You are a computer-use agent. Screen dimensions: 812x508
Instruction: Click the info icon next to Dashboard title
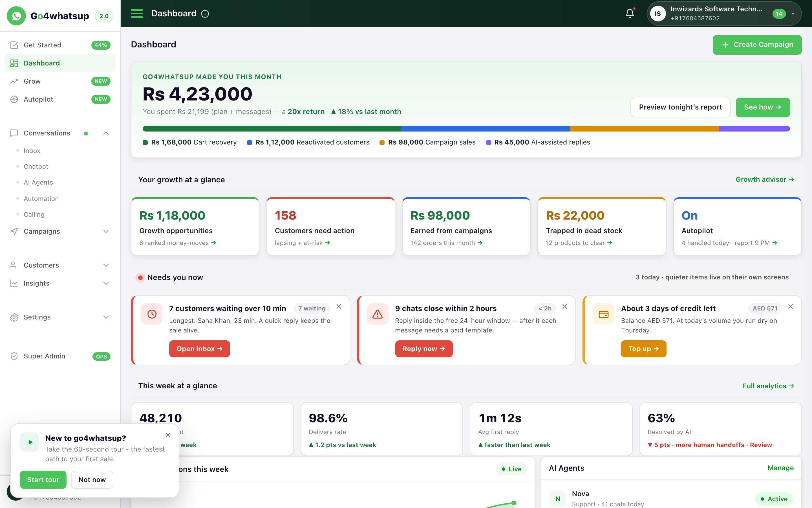pyautogui.click(x=205, y=14)
